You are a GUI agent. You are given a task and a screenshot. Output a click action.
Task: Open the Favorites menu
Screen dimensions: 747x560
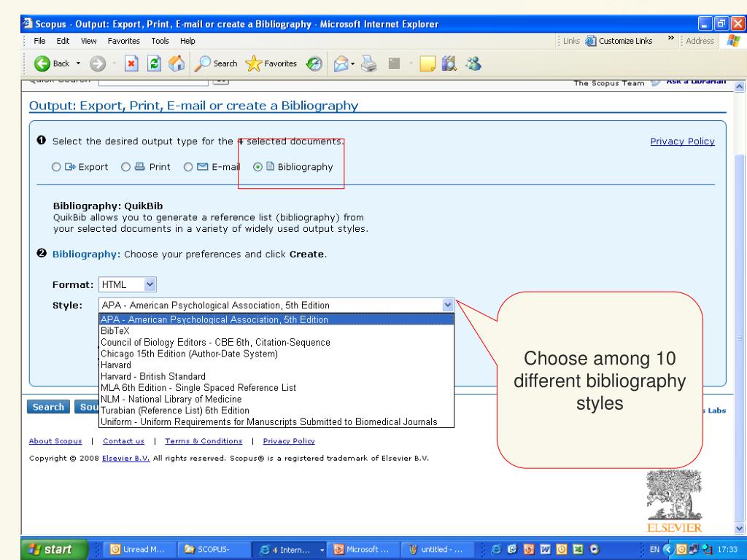coord(124,41)
